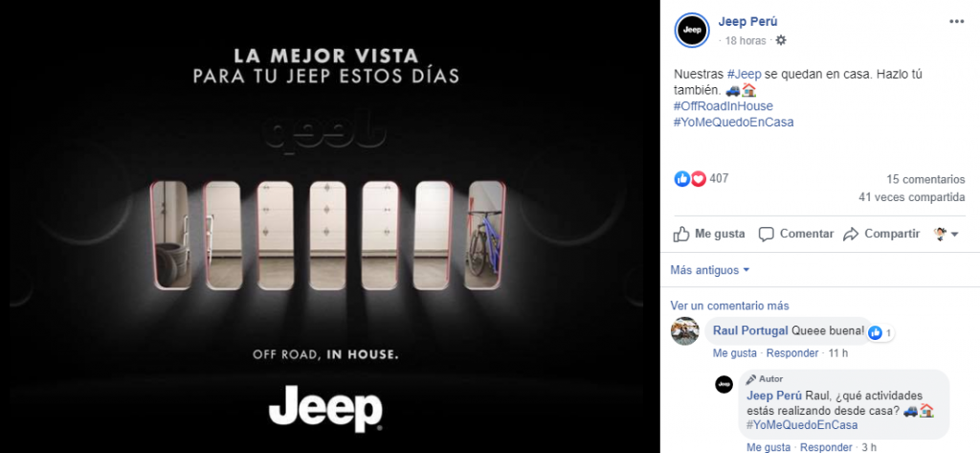This screenshot has width=980, height=453.
Task: Expand the Más antiguos sort dropdown
Action: 709,270
